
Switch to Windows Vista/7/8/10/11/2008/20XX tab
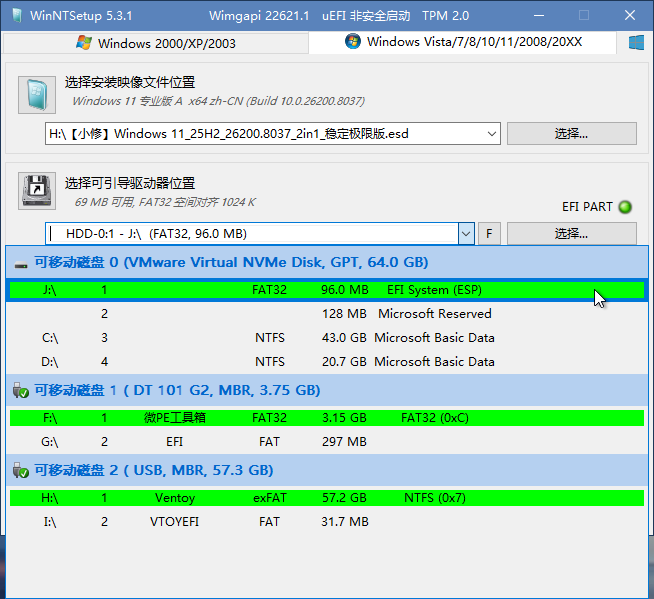463,42
